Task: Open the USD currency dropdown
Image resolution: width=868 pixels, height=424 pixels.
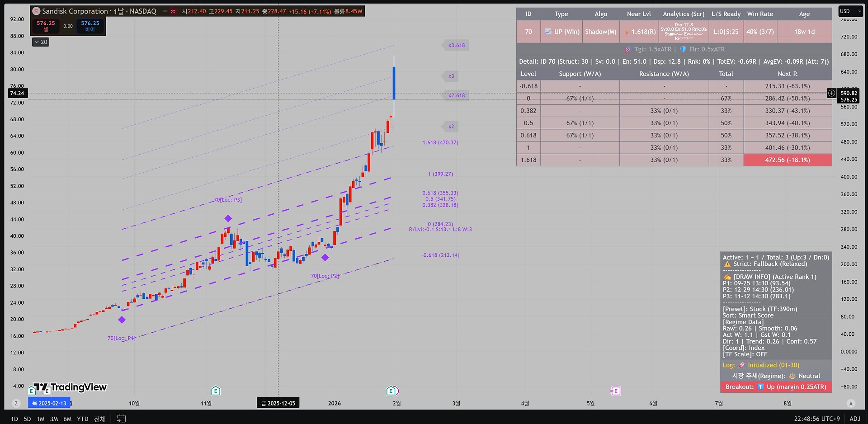Action: click(x=850, y=11)
